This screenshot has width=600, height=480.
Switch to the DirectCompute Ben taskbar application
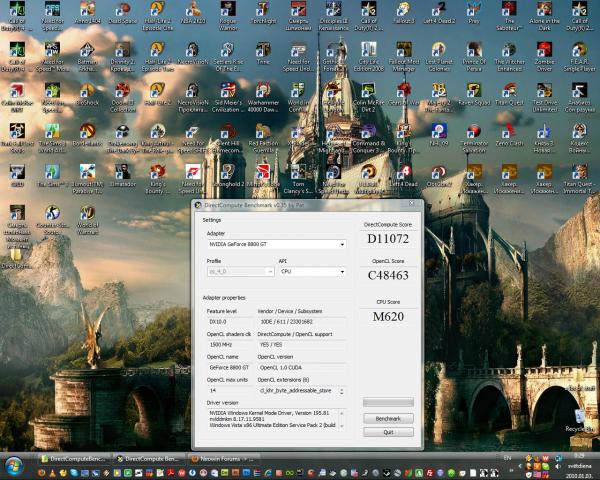(150, 459)
